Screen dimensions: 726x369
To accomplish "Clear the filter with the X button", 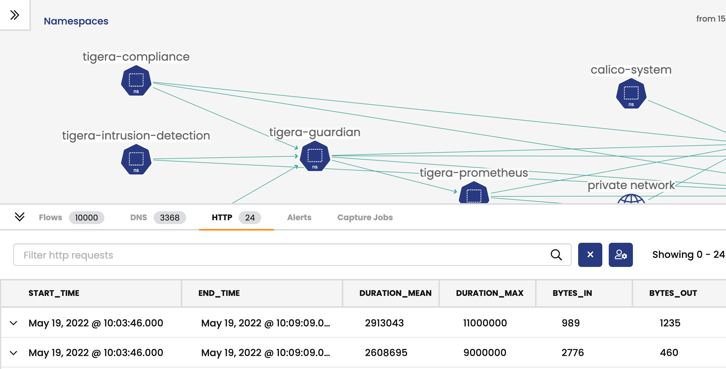I will pos(590,255).
